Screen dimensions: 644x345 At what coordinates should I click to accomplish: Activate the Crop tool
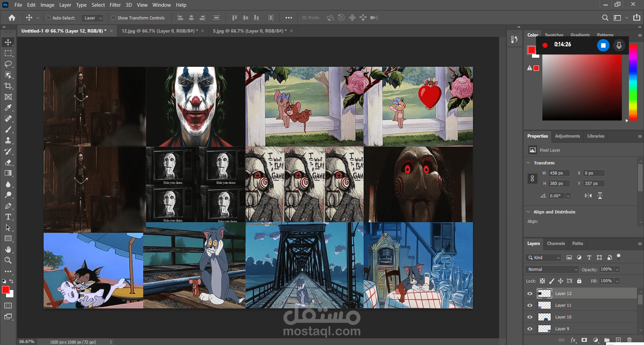click(x=8, y=86)
